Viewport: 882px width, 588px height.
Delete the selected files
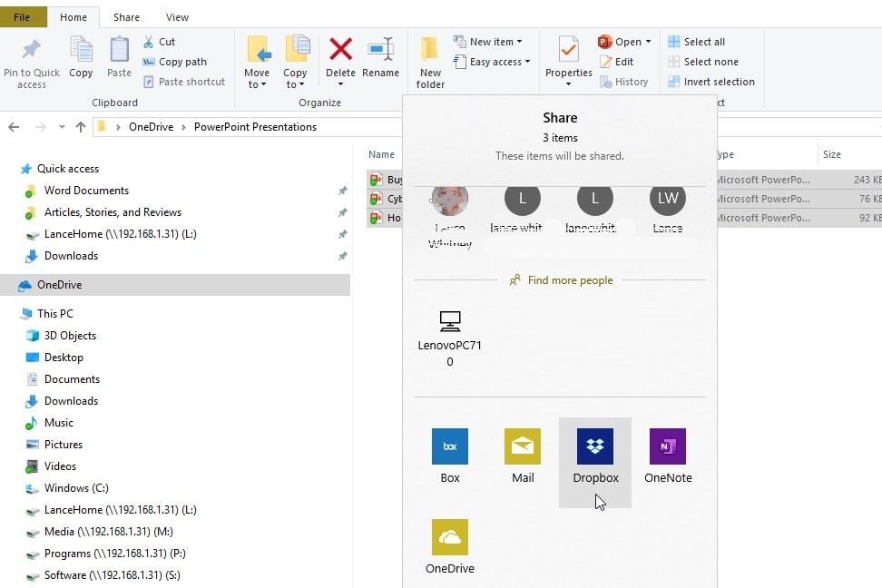pos(340,63)
